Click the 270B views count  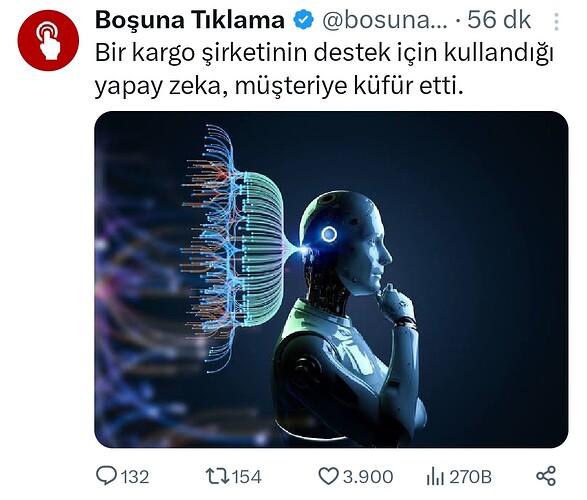tap(471, 477)
